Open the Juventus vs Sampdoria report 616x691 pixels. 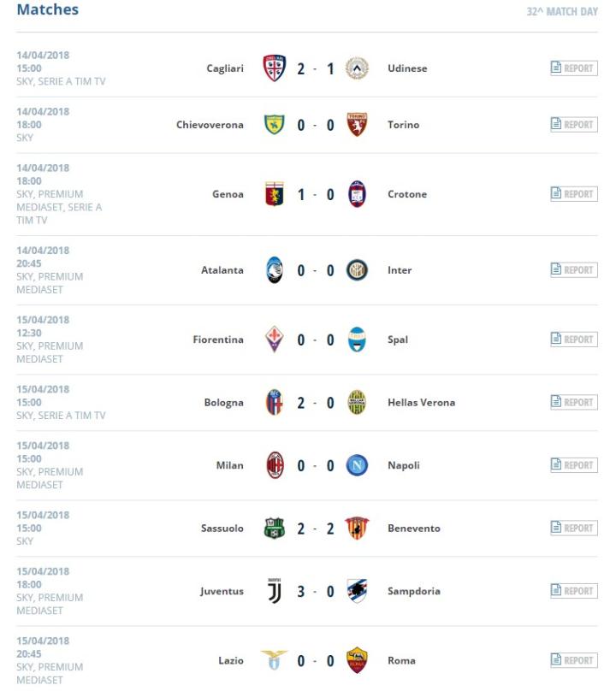(x=573, y=591)
